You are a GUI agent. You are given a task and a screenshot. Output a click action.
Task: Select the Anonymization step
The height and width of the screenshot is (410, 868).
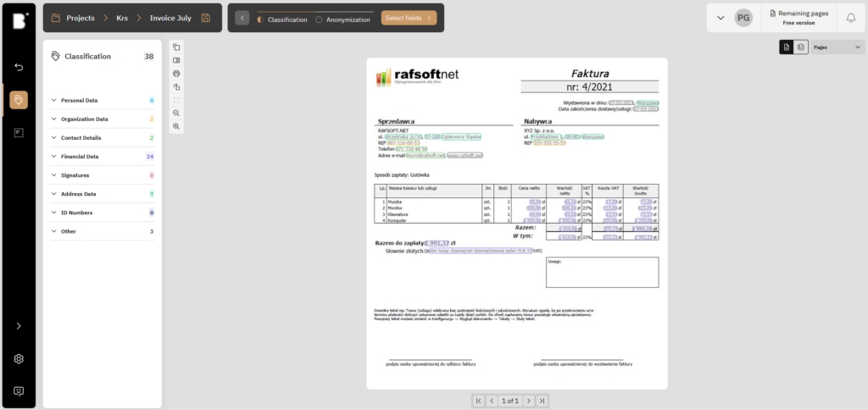click(342, 19)
